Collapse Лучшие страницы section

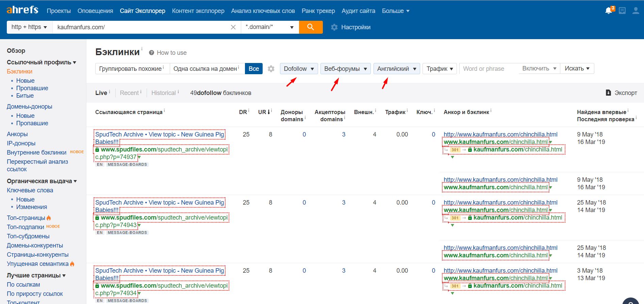(x=36, y=275)
